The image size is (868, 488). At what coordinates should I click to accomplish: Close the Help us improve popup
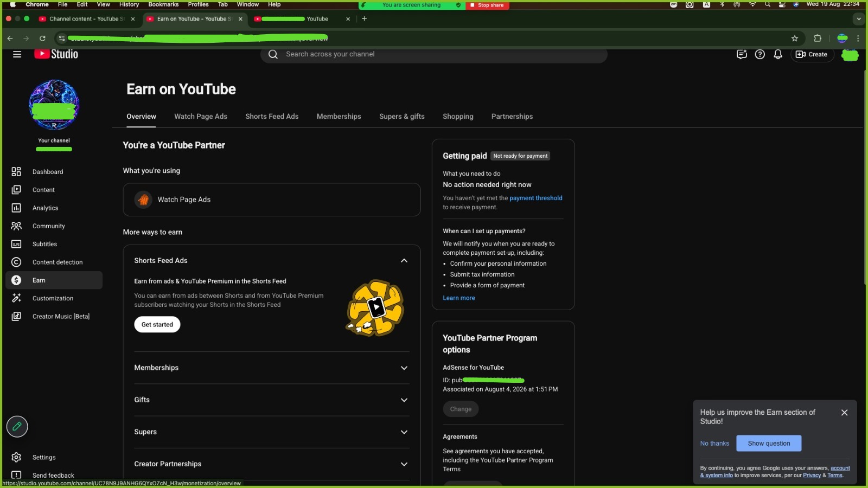coord(844,413)
